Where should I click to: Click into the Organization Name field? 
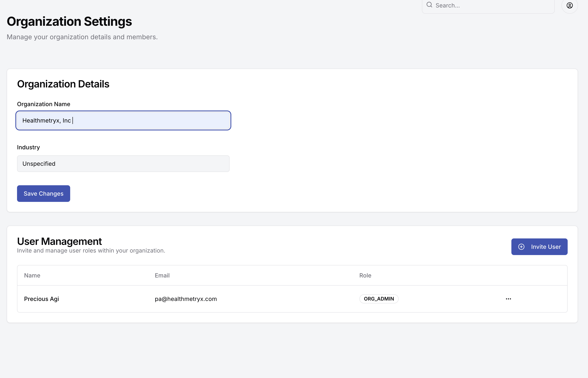pos(147,120)
